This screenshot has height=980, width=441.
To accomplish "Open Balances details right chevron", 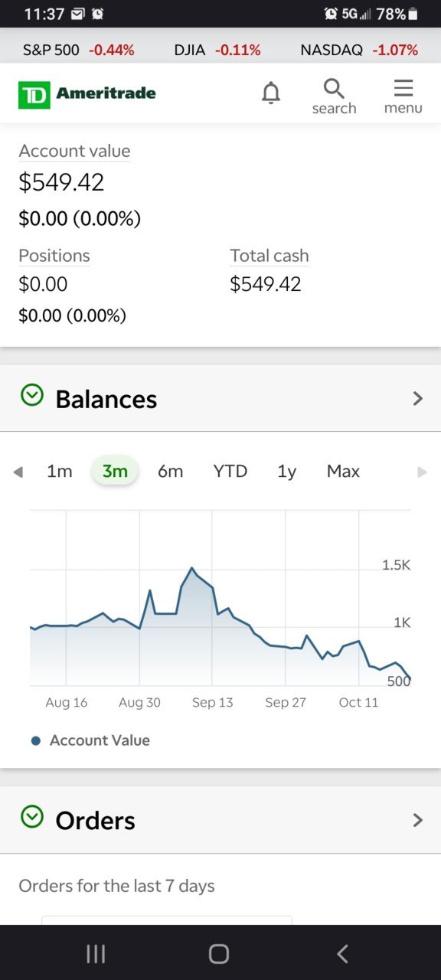I will click(x=417, y=398).
